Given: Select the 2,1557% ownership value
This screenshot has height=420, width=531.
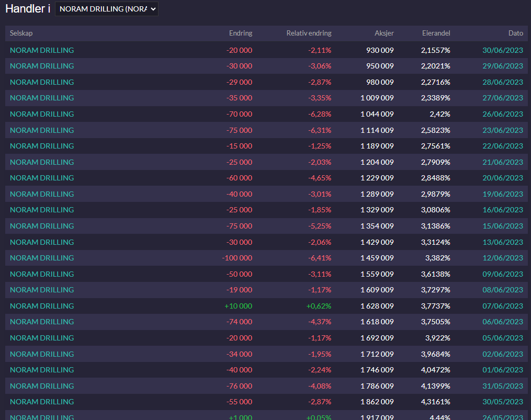Looking at the screenshot, I should pyautogui.click(x=435, y=50).
